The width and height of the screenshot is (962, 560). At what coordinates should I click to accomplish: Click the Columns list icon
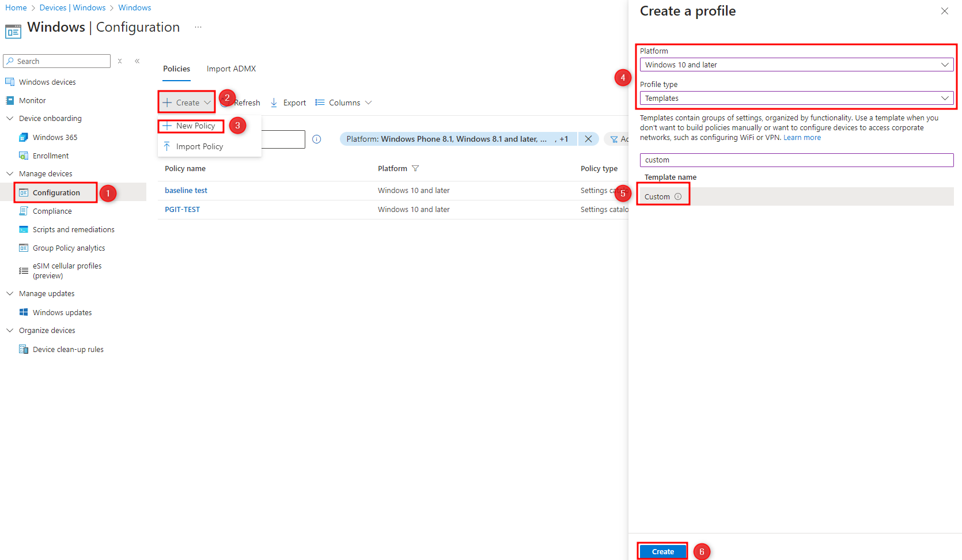tap(320, 103)
